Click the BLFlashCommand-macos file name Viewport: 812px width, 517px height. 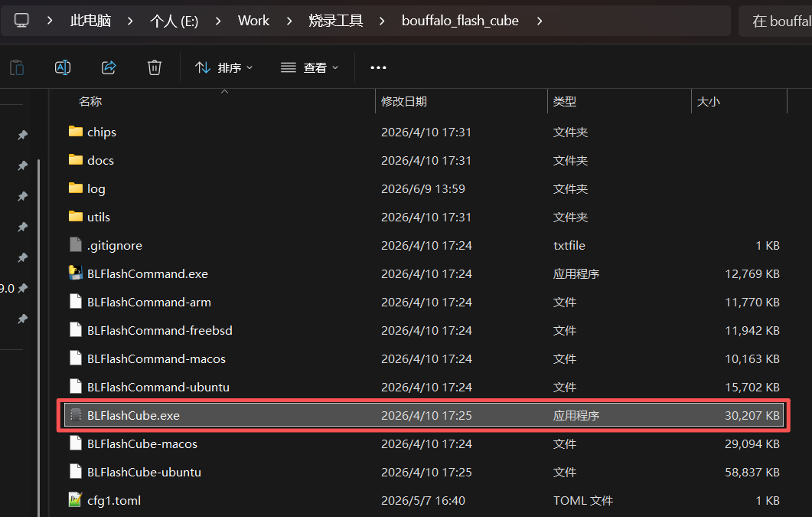pos(156,358)
